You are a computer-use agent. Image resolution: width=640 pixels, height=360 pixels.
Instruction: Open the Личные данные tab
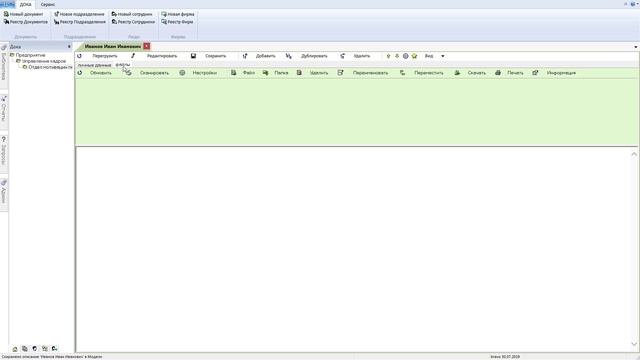pos(94,65)
